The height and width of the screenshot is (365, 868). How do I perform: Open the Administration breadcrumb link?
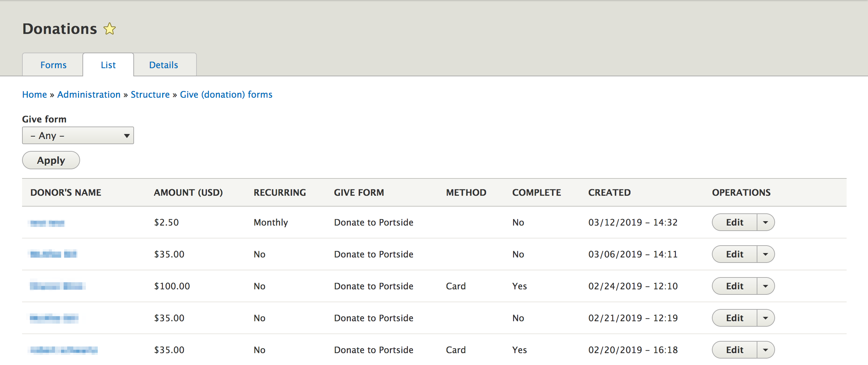click(89, 94)
